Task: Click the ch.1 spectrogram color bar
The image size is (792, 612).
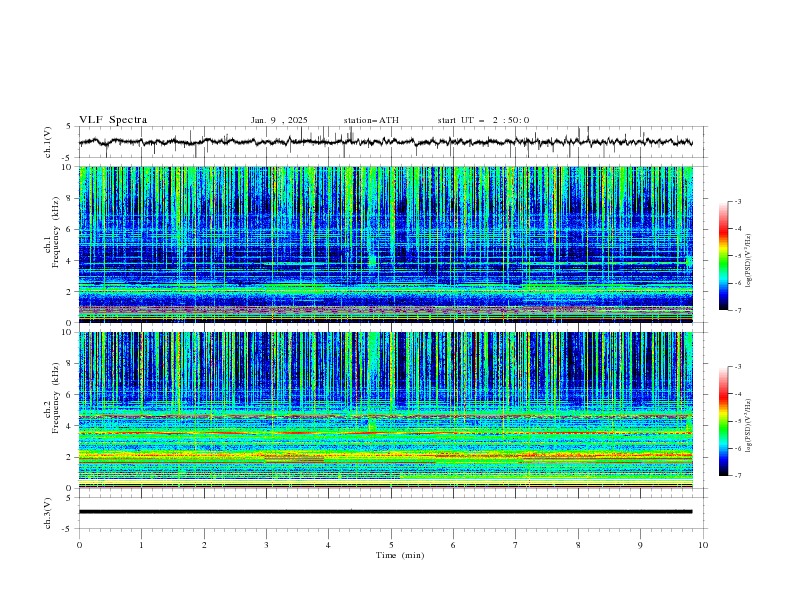Action: click(723, 256)
